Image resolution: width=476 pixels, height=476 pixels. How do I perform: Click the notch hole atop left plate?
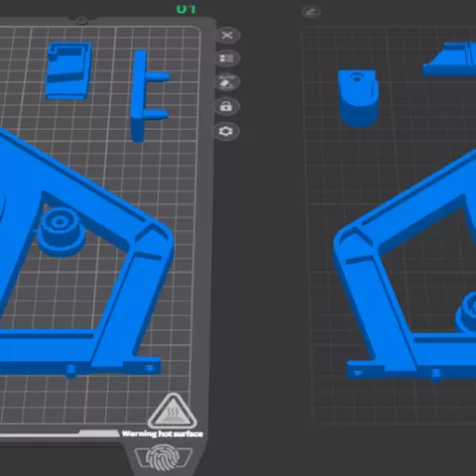[81, 21]
